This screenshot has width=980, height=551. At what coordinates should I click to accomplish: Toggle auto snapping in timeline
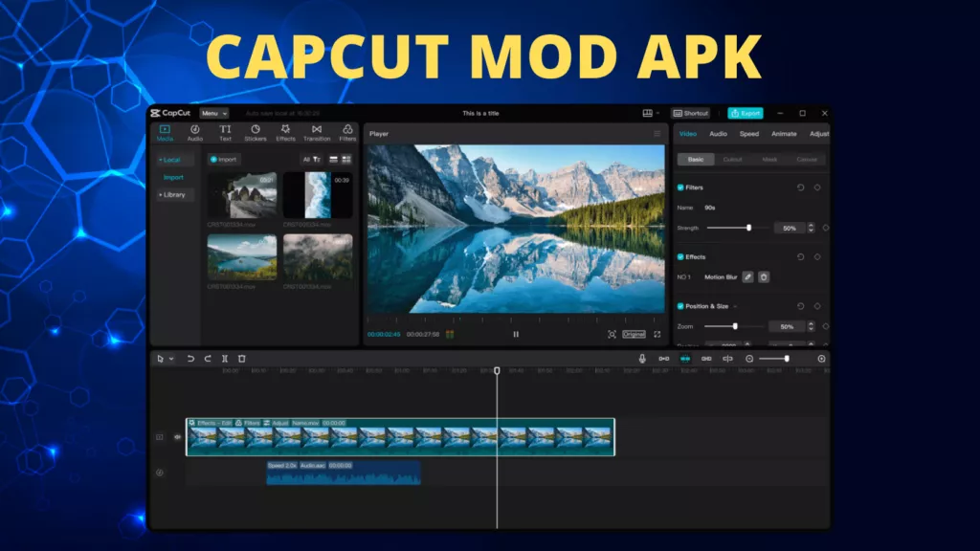[x=685, y=359]
